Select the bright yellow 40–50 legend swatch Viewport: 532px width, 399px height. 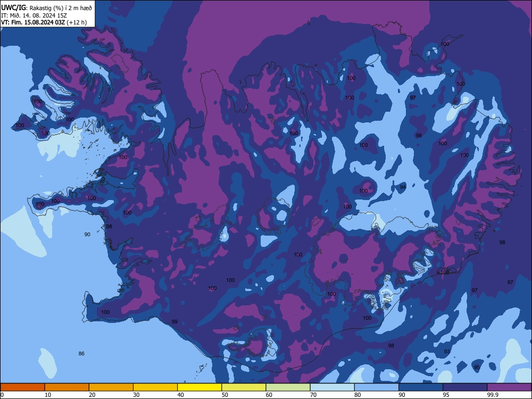(199, 387)
